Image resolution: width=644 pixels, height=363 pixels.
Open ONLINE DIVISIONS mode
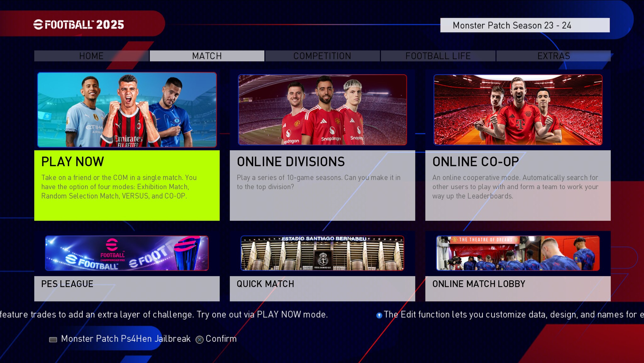click(x=322, y=185)
